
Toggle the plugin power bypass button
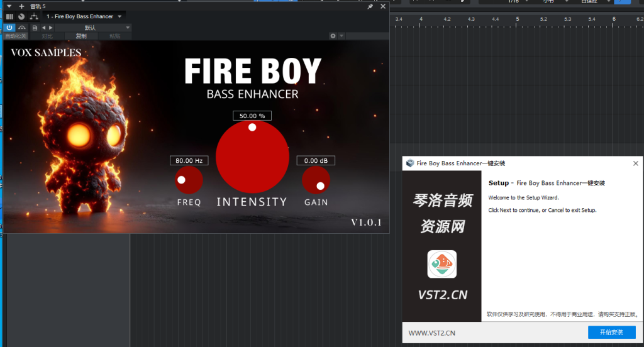click(9, 28)
